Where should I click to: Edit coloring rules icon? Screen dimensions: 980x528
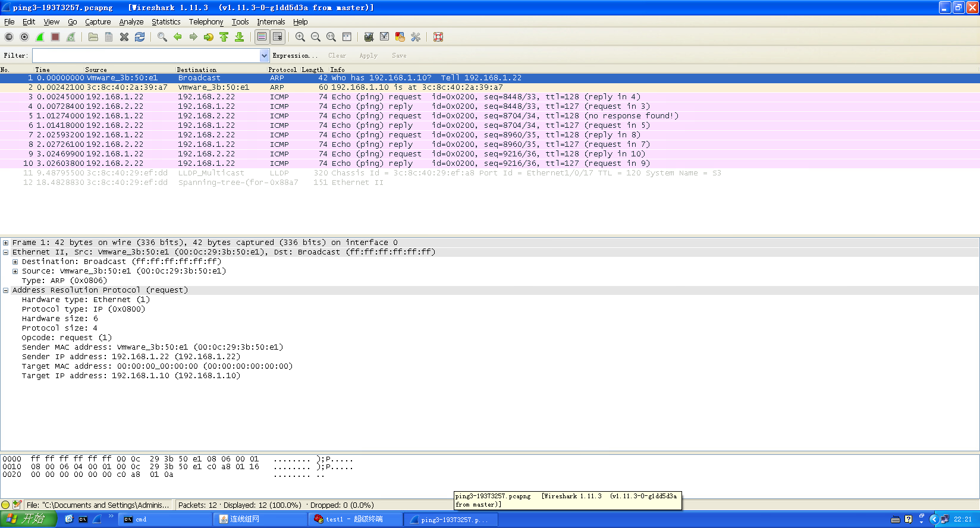[400, 37]
